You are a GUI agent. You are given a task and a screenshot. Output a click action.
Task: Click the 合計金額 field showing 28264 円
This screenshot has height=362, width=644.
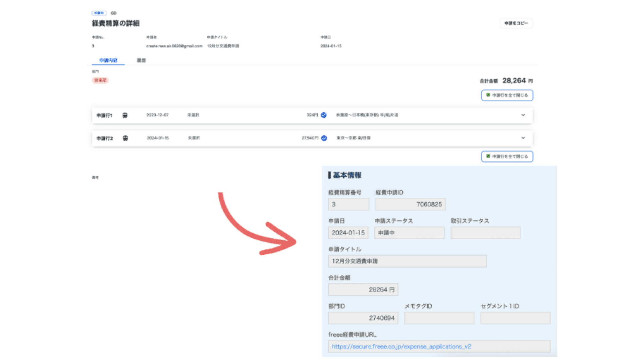(363, 290)
